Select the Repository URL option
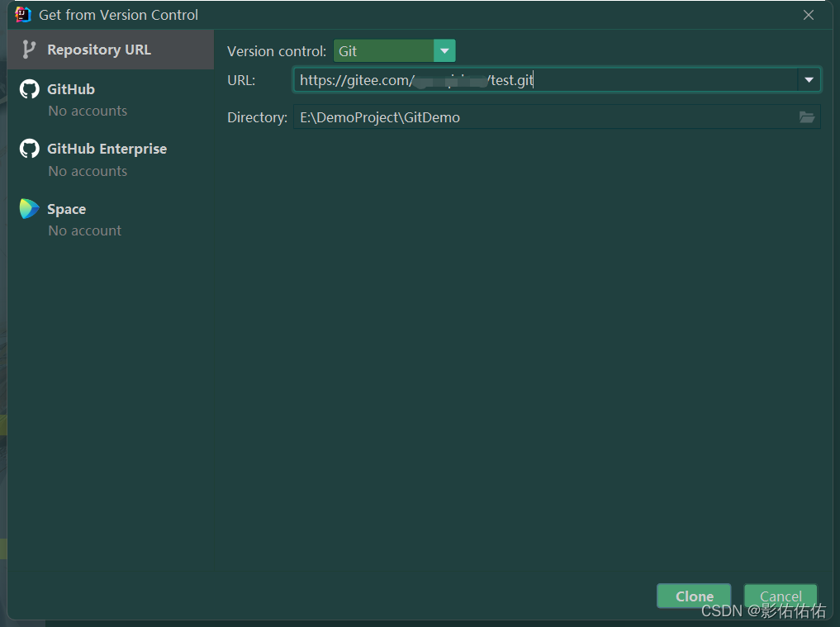 [111, 50]
